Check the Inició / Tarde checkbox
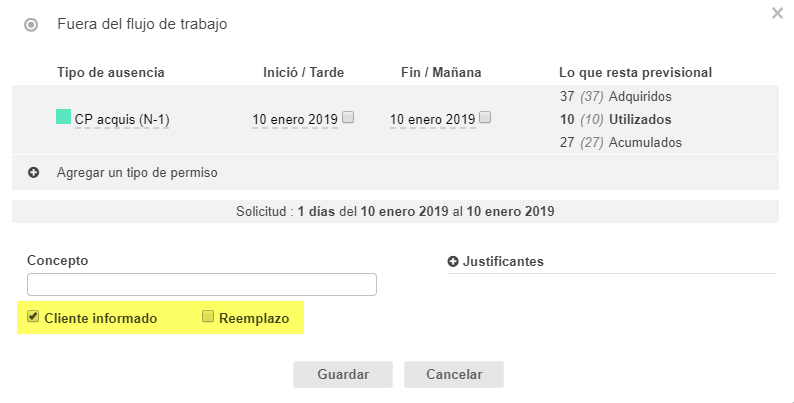Image resolution: width=794 pixels, height=403 pixels. [x=348, y=117]
